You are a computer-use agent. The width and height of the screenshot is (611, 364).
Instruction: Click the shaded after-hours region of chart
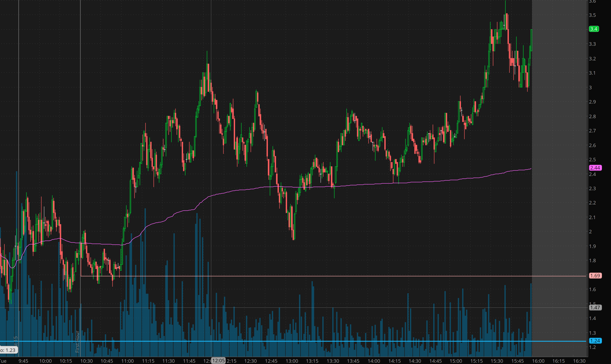pos(559,147)
